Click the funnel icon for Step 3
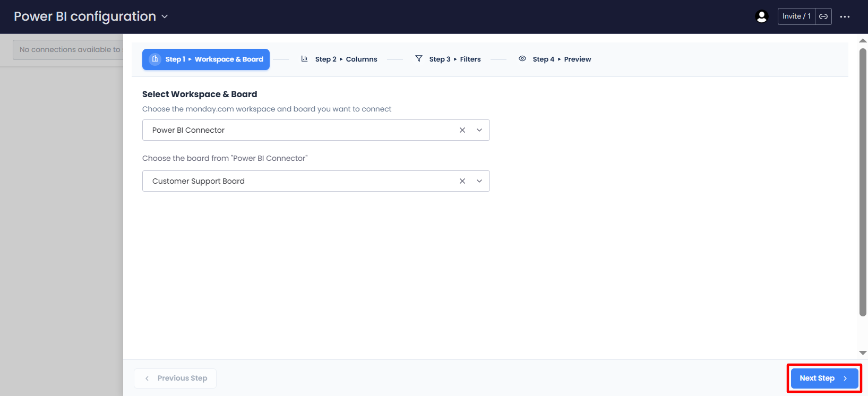 point(419,59)
